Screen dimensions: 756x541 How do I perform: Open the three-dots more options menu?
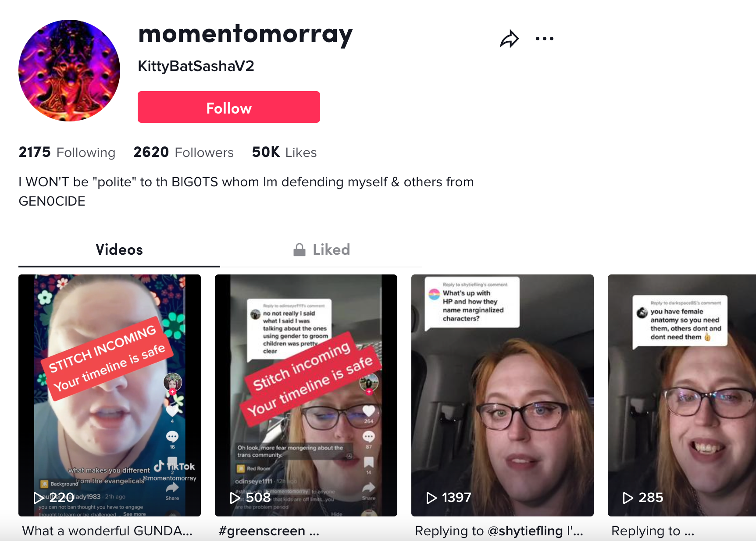pyautogui.click(x=545, y=39)
